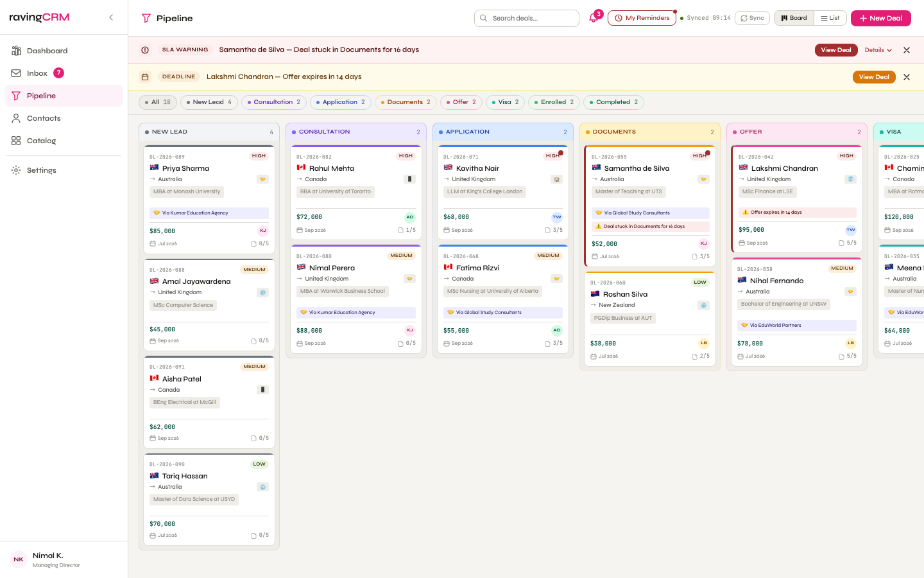
Task: Click the phone icon on Rahul Mehta's card
Action: pos(409,179)
